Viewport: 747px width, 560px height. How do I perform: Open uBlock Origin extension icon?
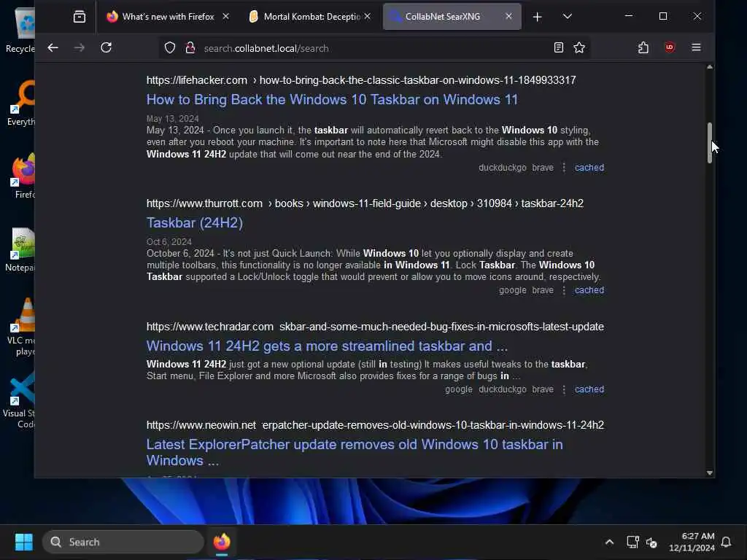pos(670,47)
